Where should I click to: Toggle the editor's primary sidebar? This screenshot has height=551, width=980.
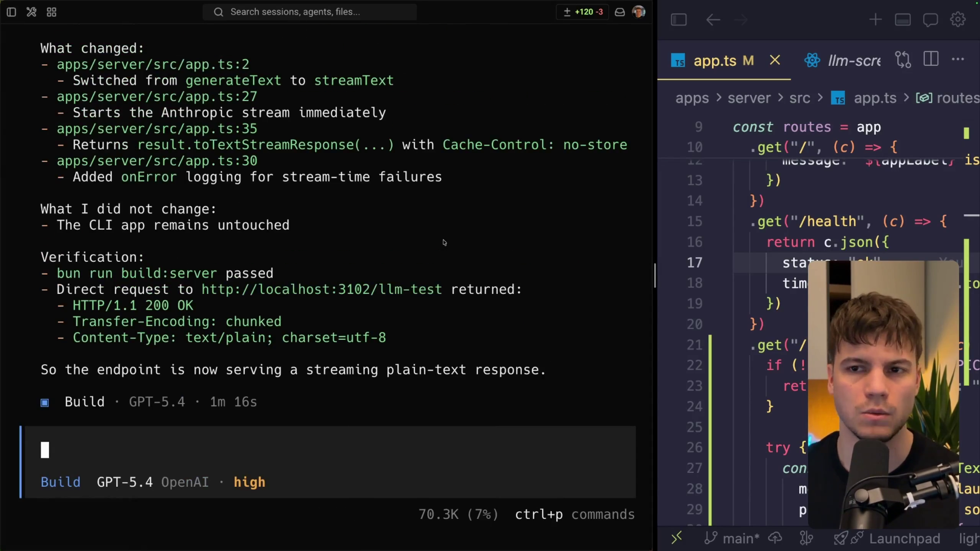[x=679, y=20]
